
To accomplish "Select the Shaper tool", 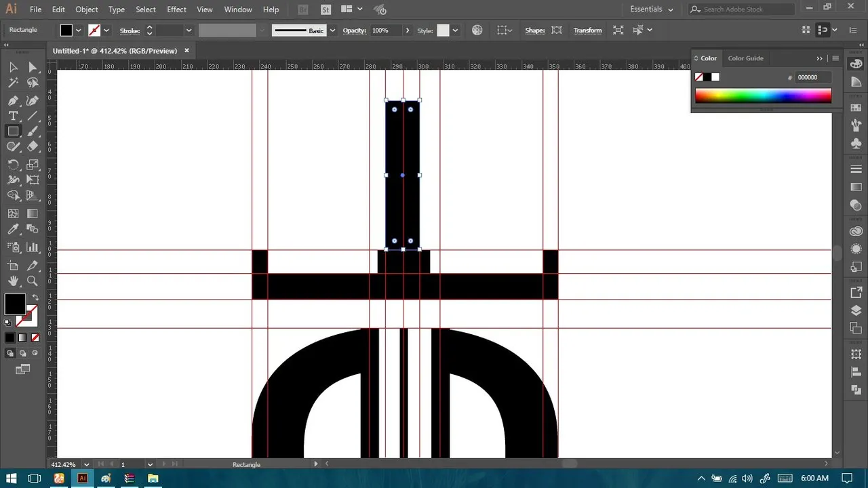I will 13,146.
